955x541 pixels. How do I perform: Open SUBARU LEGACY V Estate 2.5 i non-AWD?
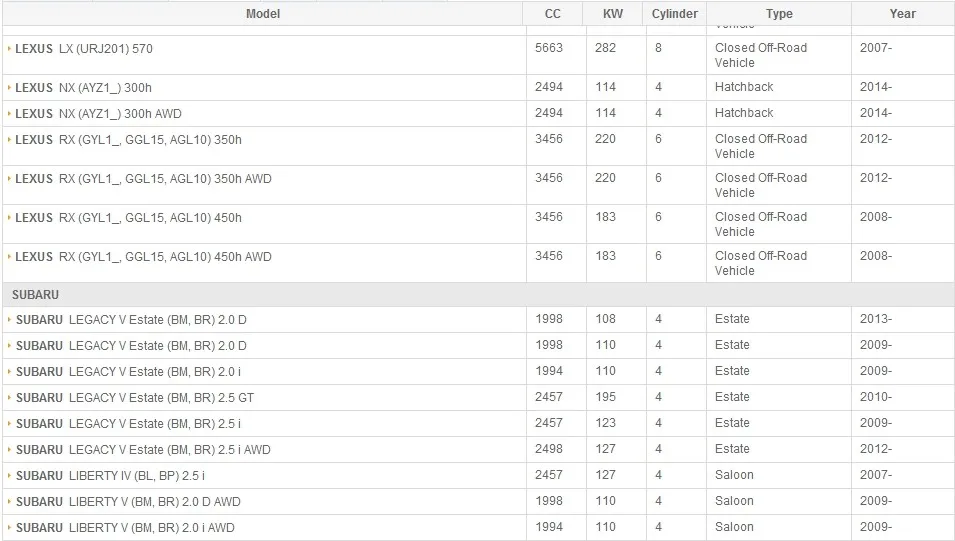point(128,424)
